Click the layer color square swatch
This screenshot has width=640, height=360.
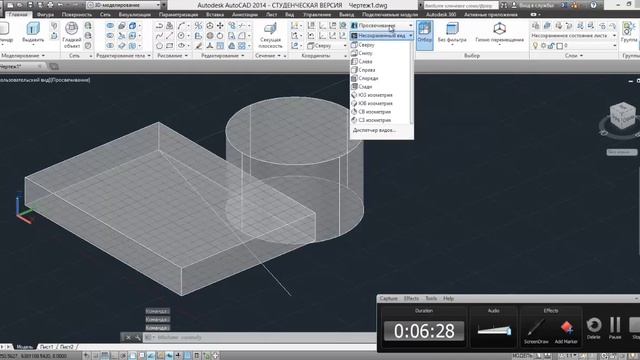coord(560,46)
